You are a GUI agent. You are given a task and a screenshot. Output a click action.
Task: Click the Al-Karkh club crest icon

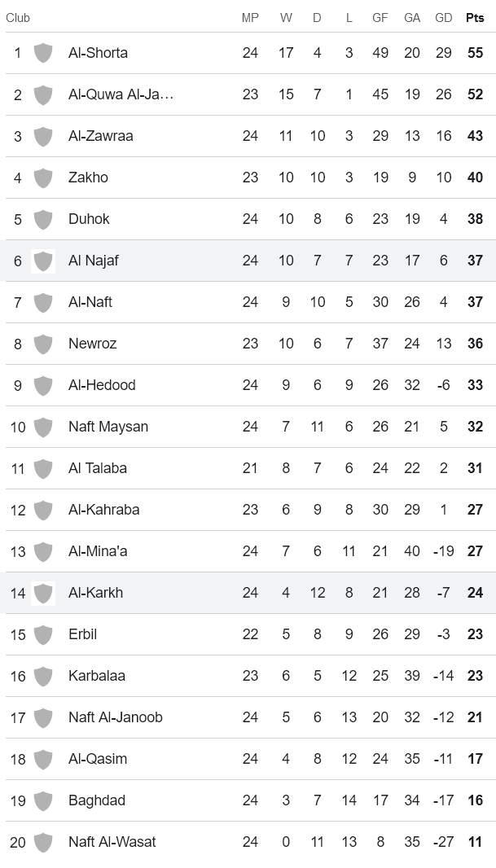click(43, 593)
